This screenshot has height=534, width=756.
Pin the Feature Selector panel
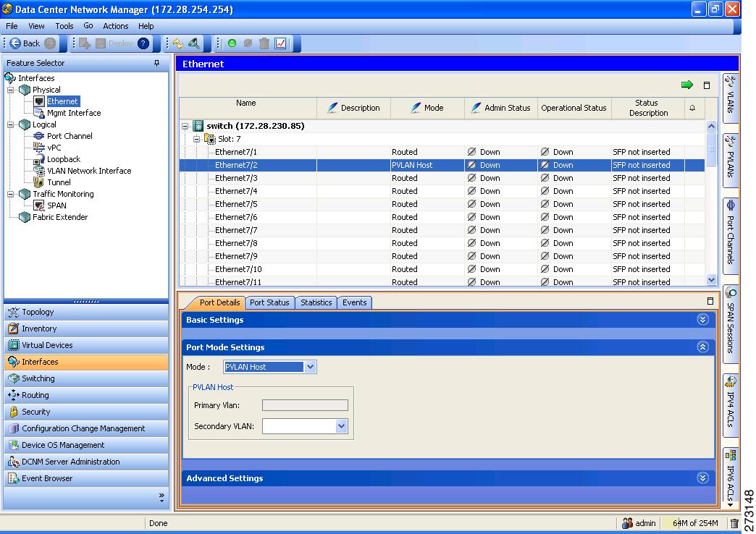point(156,63)
